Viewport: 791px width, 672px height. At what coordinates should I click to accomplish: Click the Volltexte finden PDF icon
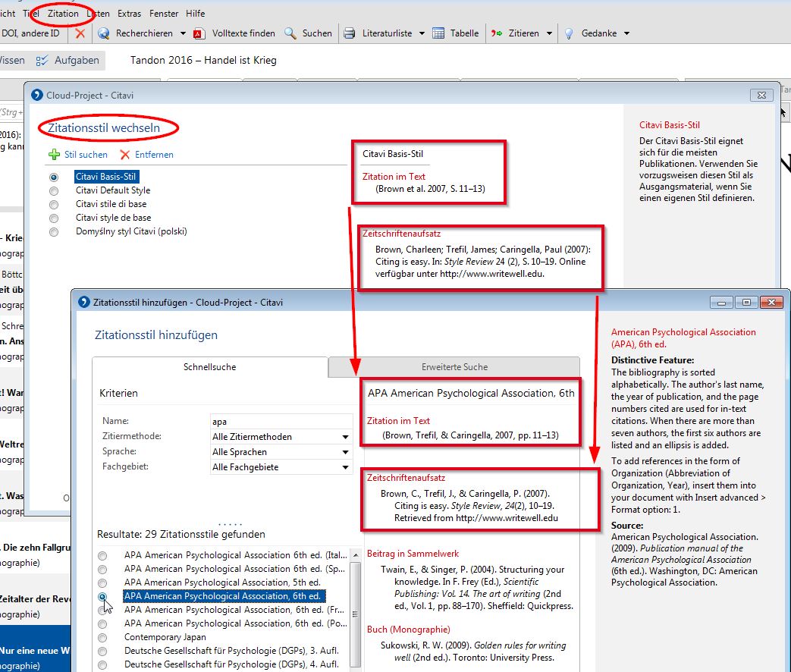tap(198, 33)
